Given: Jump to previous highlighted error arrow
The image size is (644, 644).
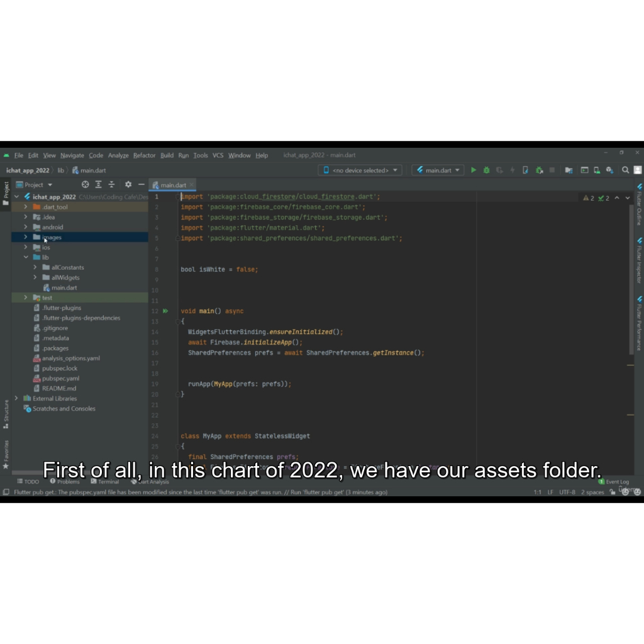Looking at the screenshot, I should [617, 198].
